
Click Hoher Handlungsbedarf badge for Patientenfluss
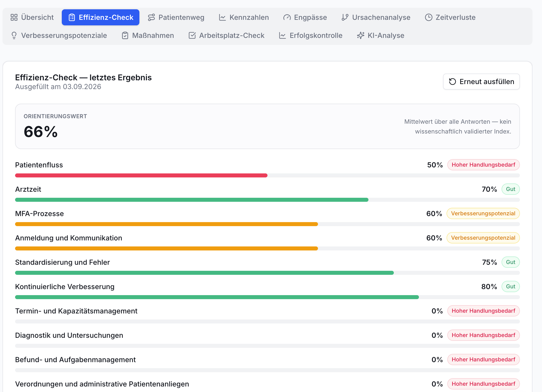[x=483, y=165]
